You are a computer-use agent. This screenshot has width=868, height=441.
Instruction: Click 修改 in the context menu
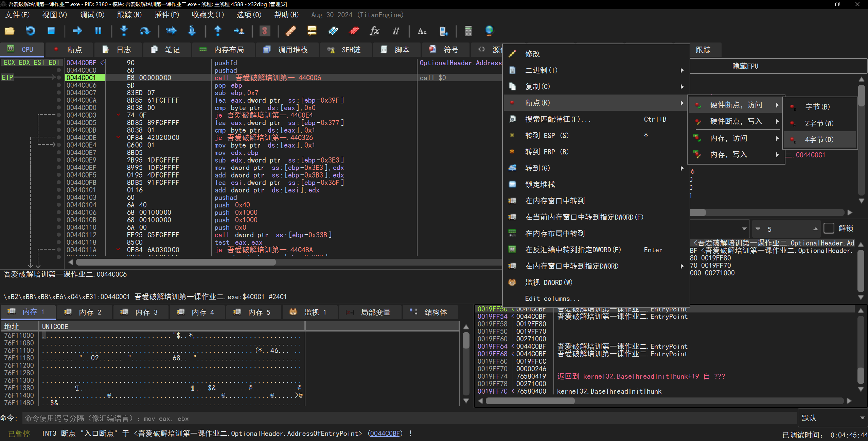[596, 54]
